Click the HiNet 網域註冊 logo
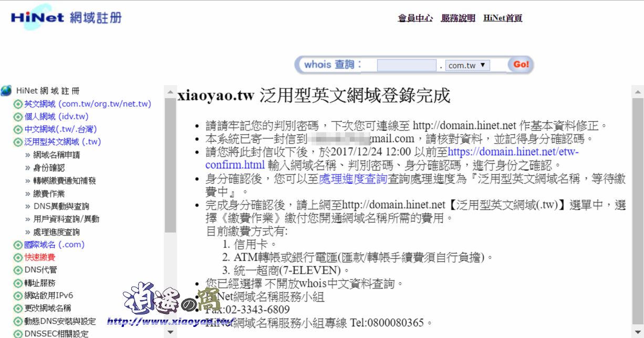 (66, 17)
